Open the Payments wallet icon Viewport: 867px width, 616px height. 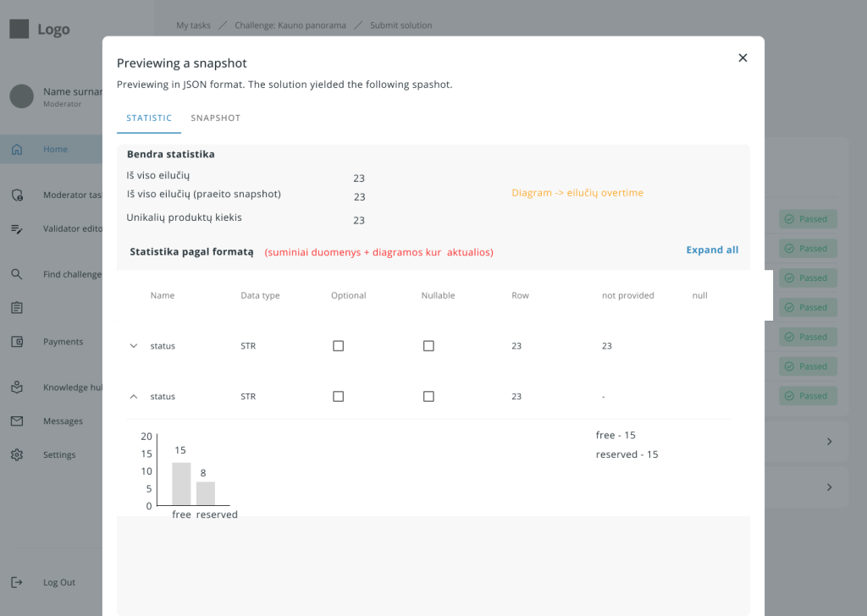click(x=17, y=342)
